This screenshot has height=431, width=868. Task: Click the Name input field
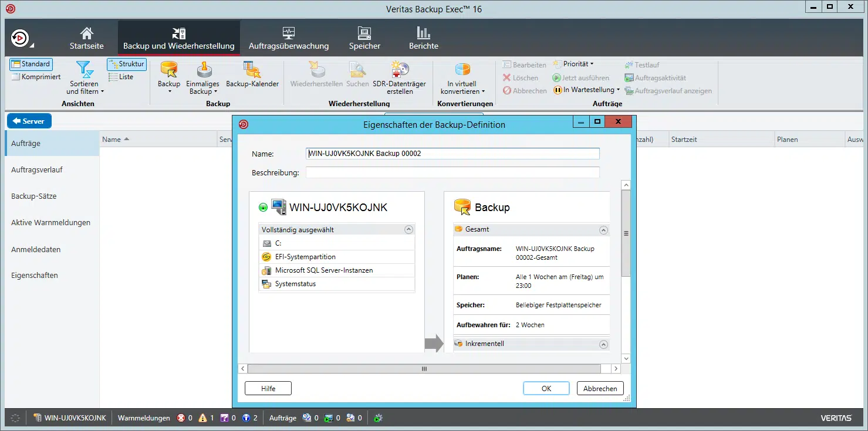[x=452, y=154]
